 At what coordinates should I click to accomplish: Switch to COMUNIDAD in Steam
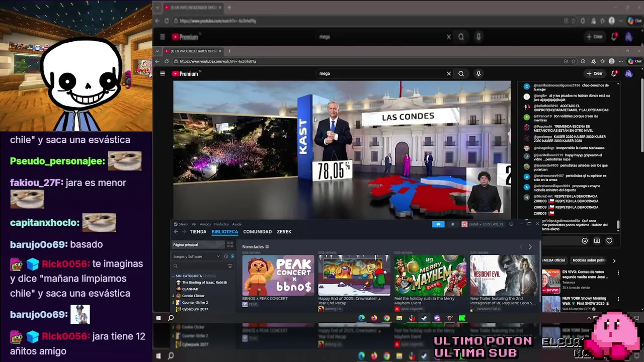pyautogui.click(x=258, y=232)
